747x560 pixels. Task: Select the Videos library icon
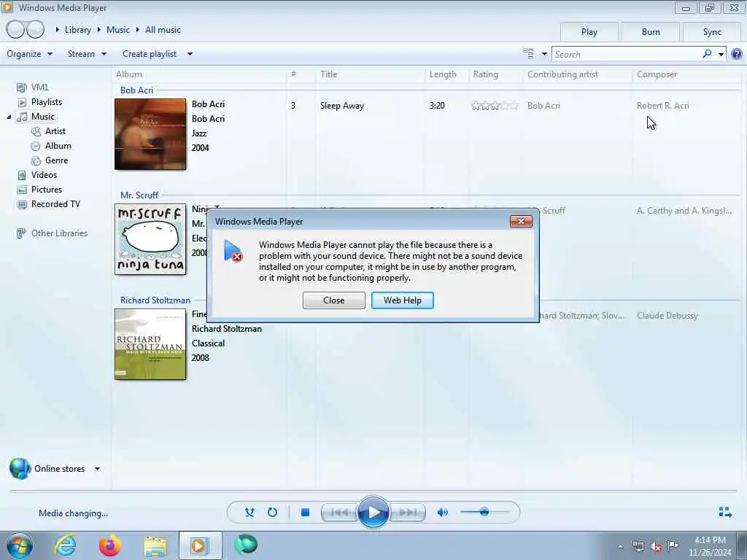pos(21,175)
